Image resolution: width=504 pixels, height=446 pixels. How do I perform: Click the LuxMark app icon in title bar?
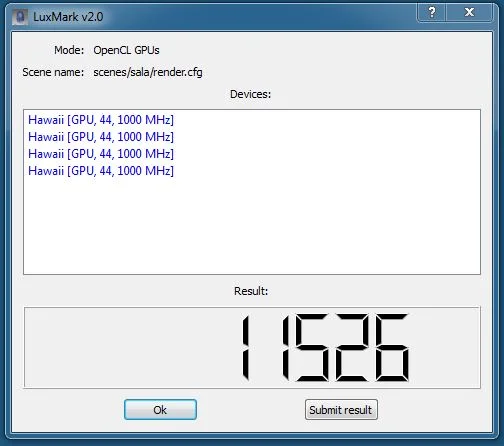(x=20, y=17)
